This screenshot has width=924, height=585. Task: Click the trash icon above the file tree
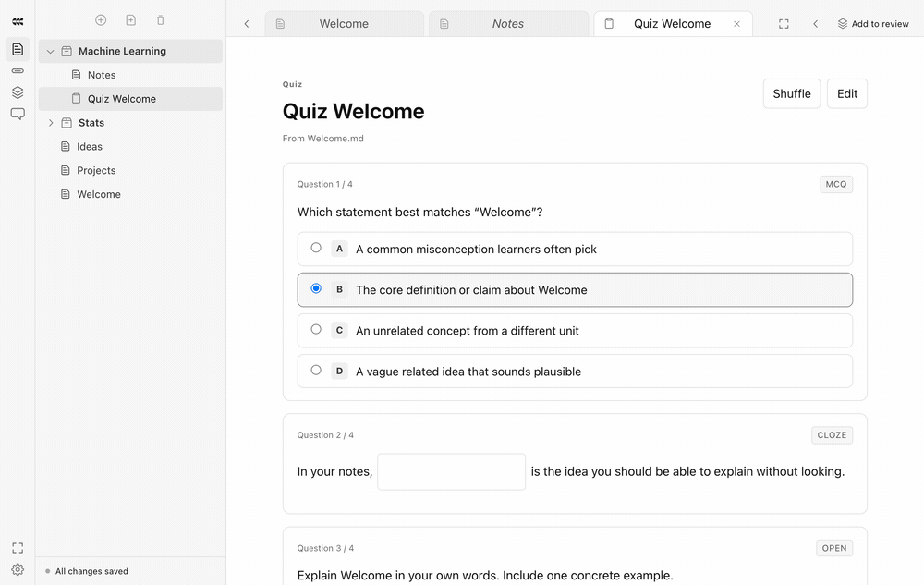[x=160, y=20]
